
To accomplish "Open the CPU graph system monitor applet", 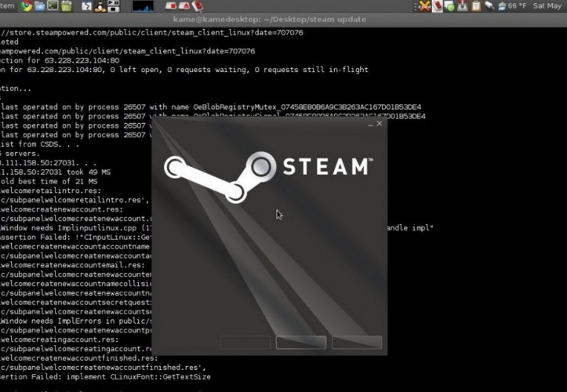I will point(143,6).
